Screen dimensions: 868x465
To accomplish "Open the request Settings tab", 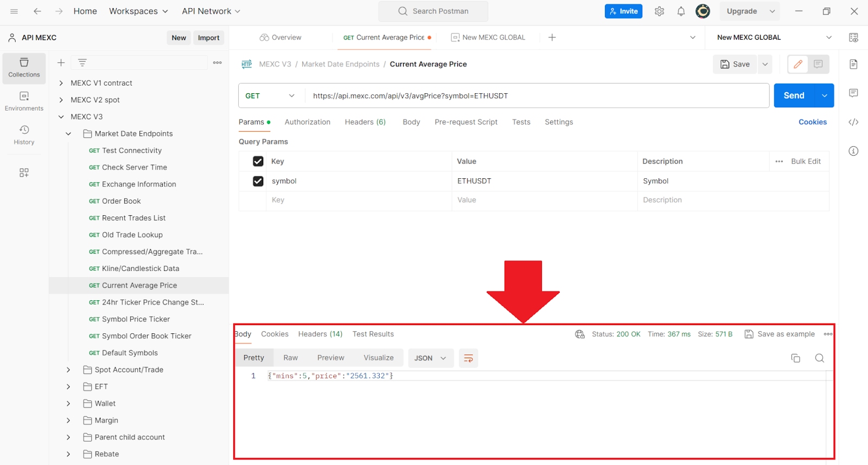I will coord(559,122).
